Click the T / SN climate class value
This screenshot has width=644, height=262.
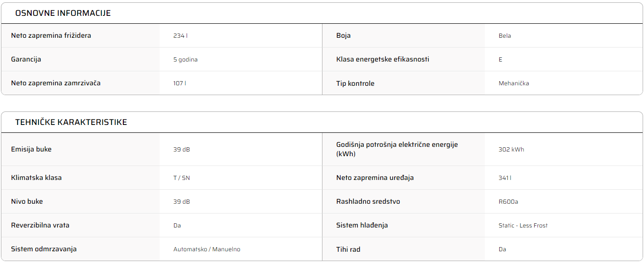pyautogui.click(x=181, y=178)
